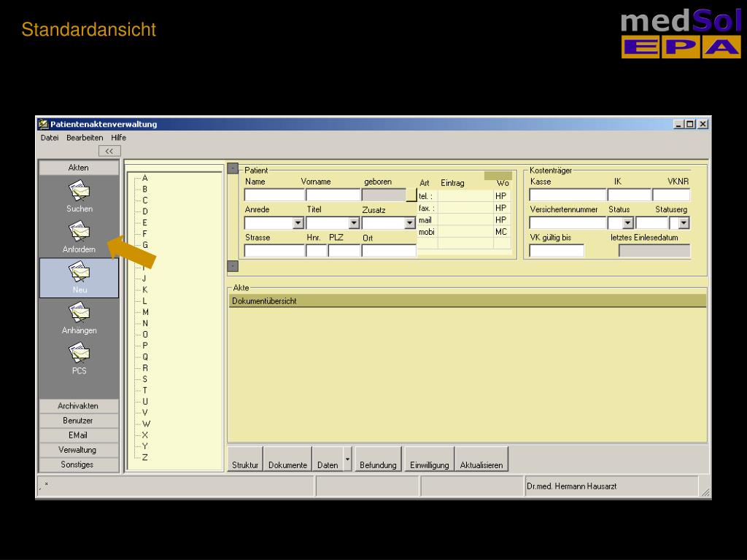Click the fax. entry cell
Screen dimensions: 747x560
coord(465,208)
